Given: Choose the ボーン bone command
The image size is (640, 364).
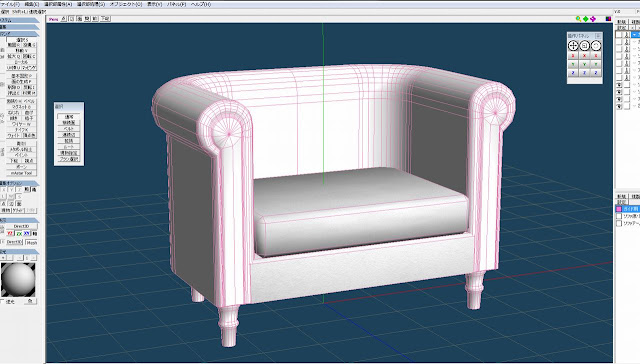Looking at the screenshot, I should (21, 167).
